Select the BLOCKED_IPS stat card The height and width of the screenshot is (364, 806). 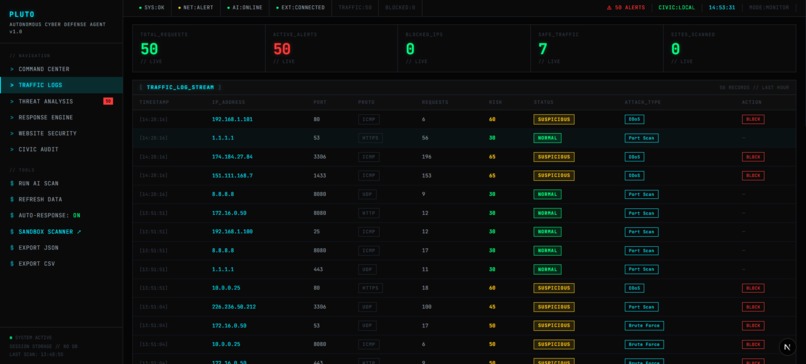coord(464,48)
